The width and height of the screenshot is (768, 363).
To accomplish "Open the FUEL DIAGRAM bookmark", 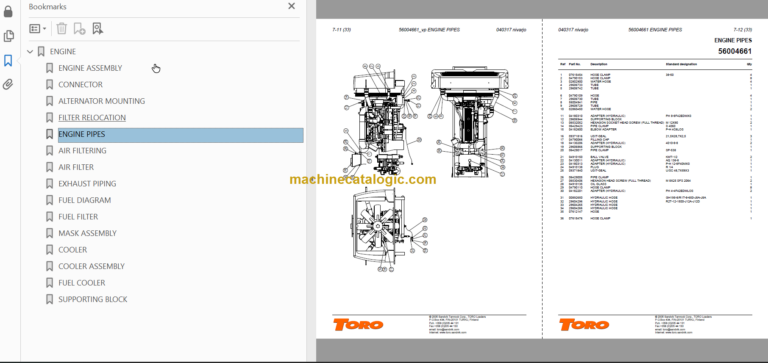I will (x=85, y=200).
